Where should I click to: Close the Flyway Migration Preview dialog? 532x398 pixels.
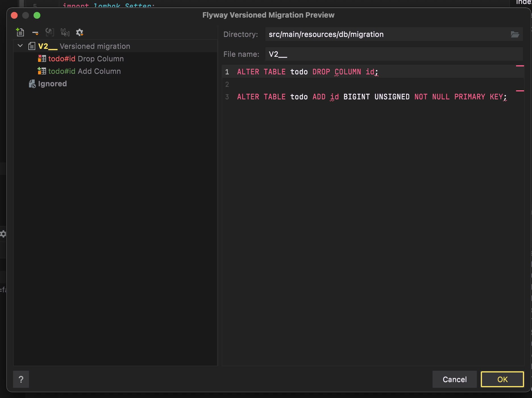pos(14,15)
